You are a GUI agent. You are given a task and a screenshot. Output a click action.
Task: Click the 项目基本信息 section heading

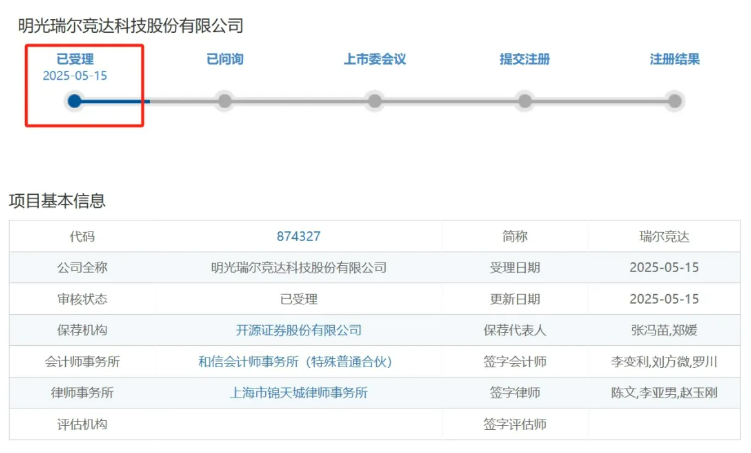57,201
